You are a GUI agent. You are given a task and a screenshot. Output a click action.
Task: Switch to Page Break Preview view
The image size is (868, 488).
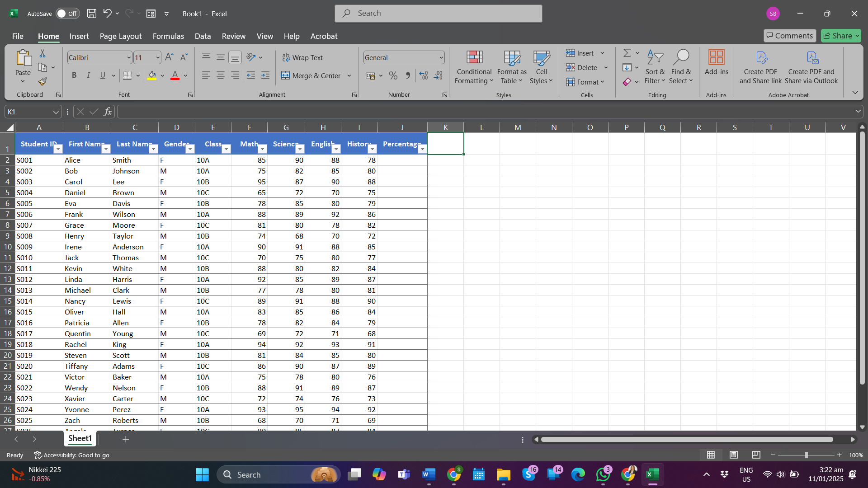coord(756,455)
